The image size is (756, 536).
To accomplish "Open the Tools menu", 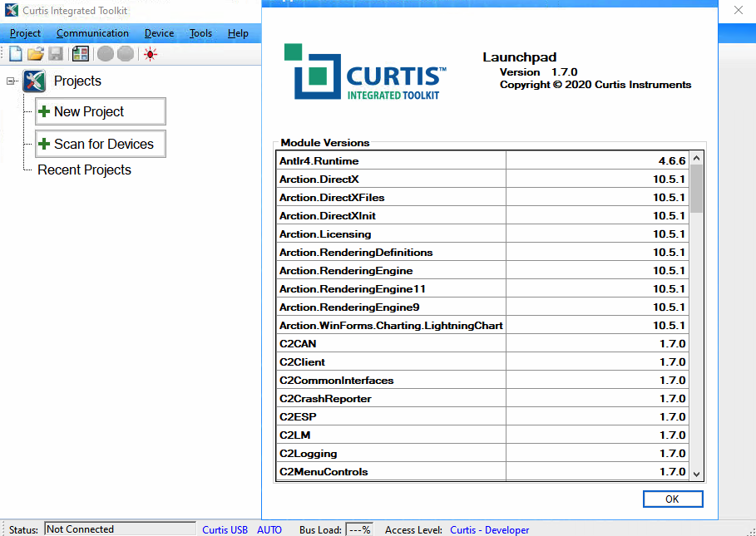I will point(200,33).
